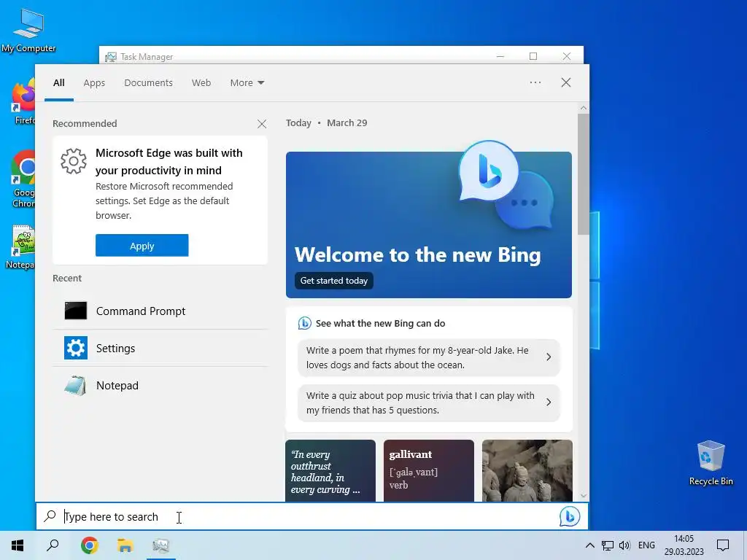The height and width of the screenshot is (560, 747).
Task: Click the search panel scrollbar thumb
Action: 583,174
